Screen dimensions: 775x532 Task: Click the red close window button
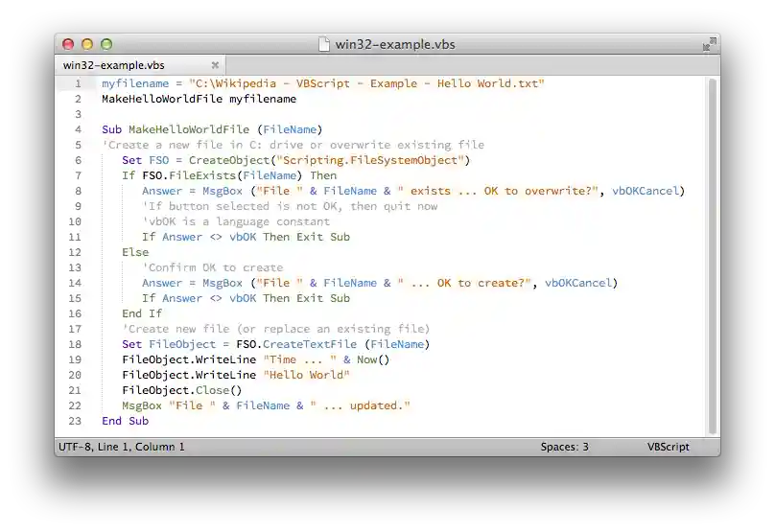point(68,44)
